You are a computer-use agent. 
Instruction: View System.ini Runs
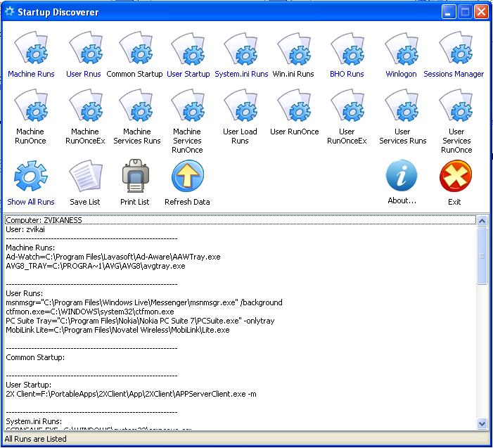point(241,47)
